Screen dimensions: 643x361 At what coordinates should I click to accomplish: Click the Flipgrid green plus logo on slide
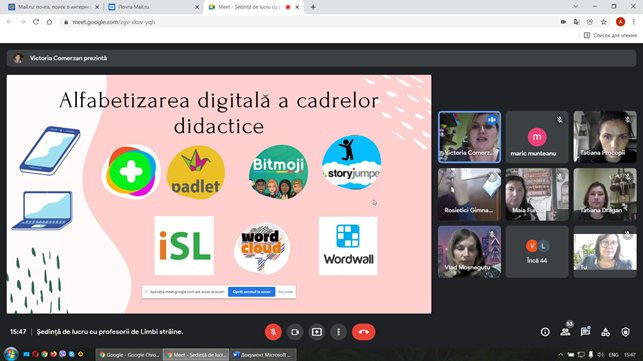131,171
